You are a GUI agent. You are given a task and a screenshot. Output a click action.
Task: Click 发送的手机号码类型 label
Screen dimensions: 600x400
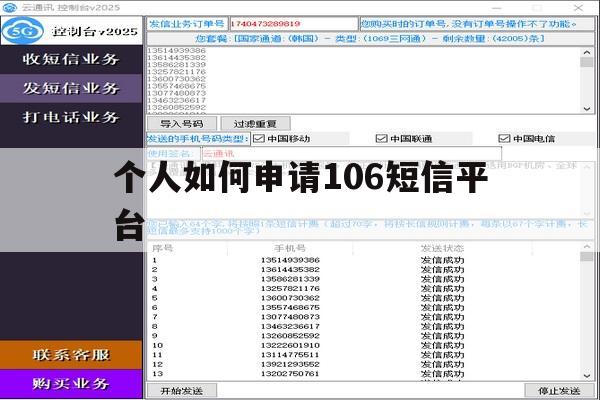[198, 139]
